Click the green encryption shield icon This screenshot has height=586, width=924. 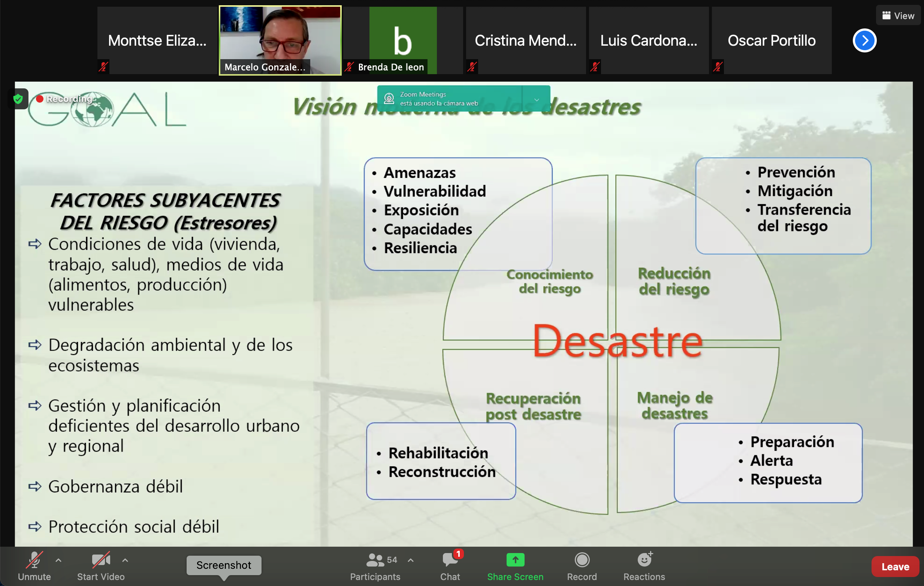pyautogui.click(x=18, y=99)
